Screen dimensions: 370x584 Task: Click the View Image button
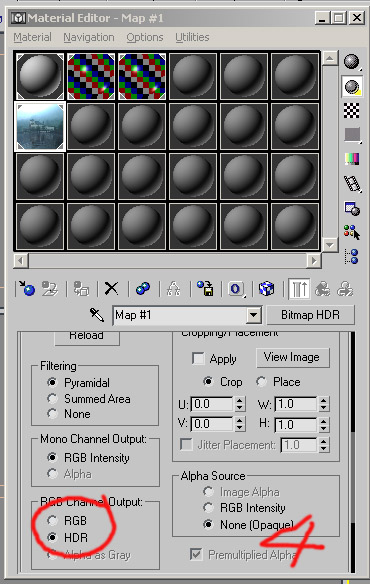(x=292, y=357)
